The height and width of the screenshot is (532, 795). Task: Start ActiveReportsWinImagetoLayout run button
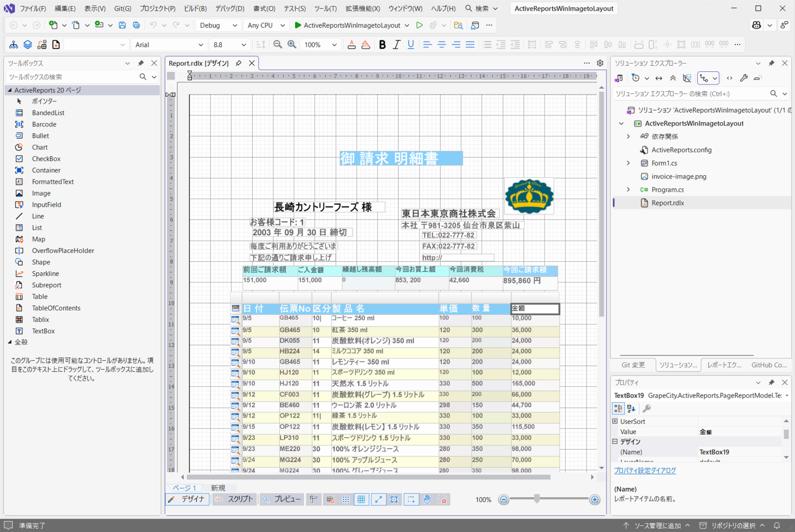point(347,25)
